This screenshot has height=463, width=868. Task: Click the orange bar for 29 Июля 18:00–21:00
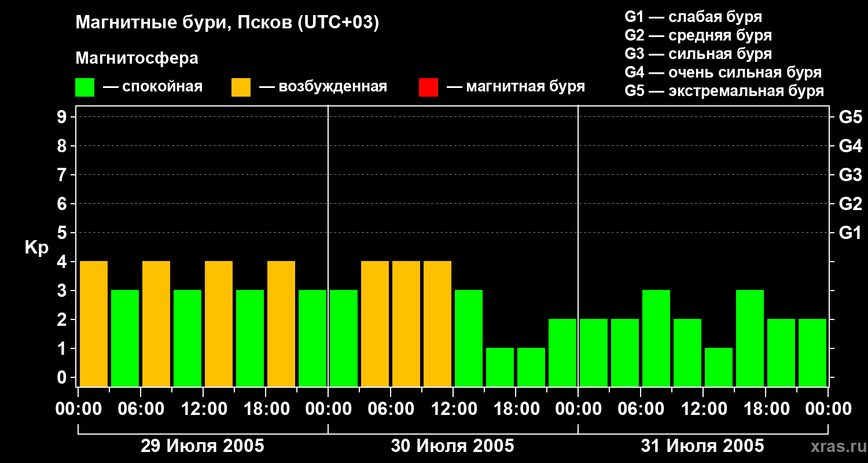(x=281, y=324)
